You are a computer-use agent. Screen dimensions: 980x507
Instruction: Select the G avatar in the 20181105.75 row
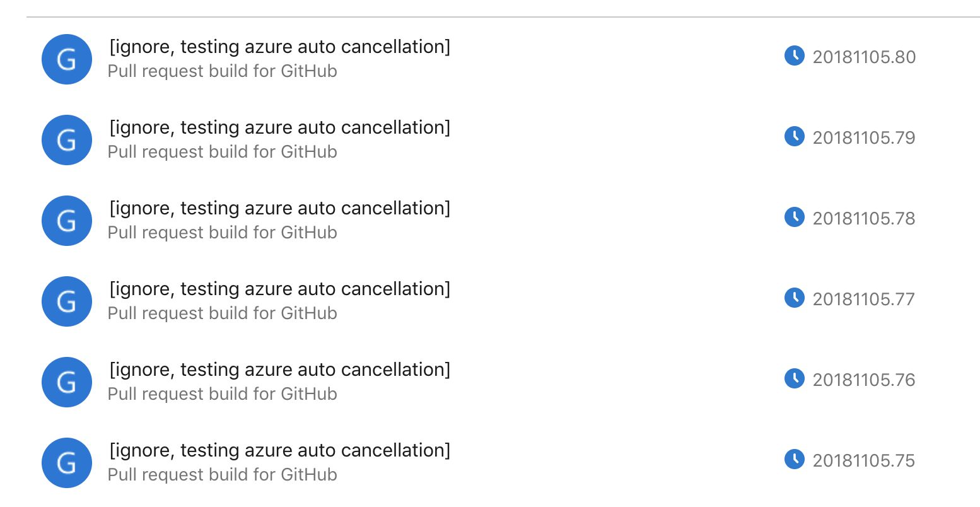(67, 463)
